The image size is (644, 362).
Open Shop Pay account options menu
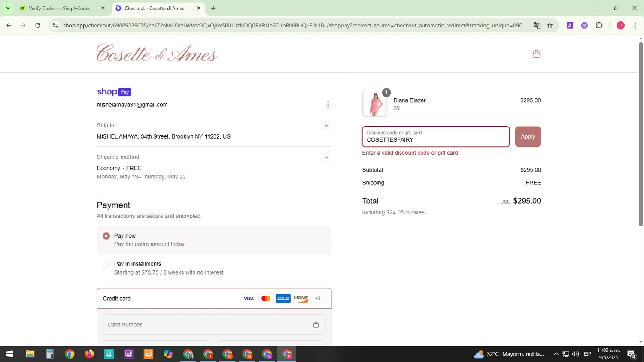(x=328, y=105)
